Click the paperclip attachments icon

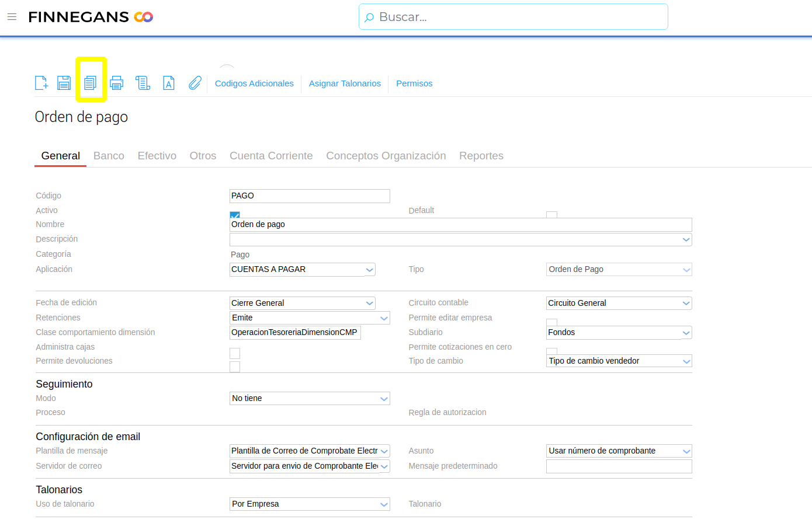coord(195,83)
